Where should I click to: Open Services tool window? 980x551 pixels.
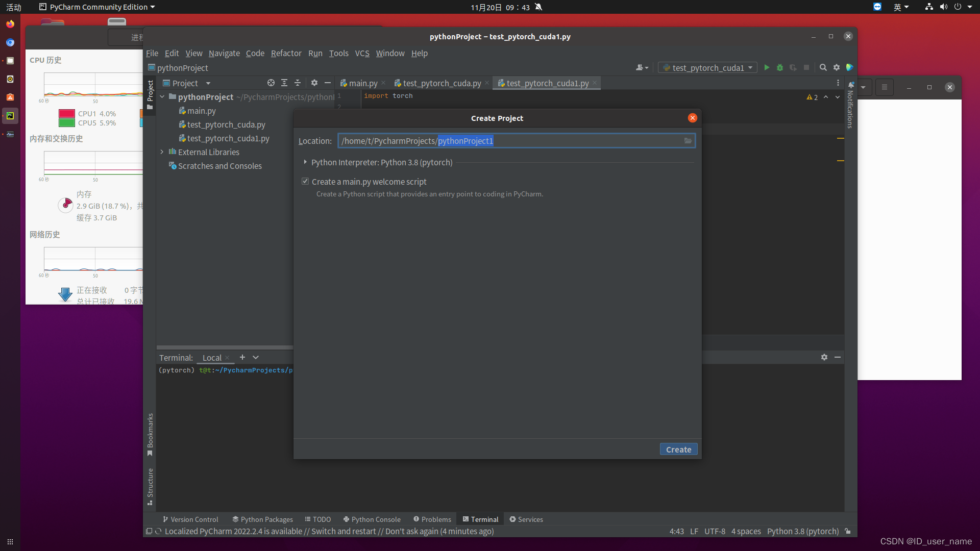(526, 519)
